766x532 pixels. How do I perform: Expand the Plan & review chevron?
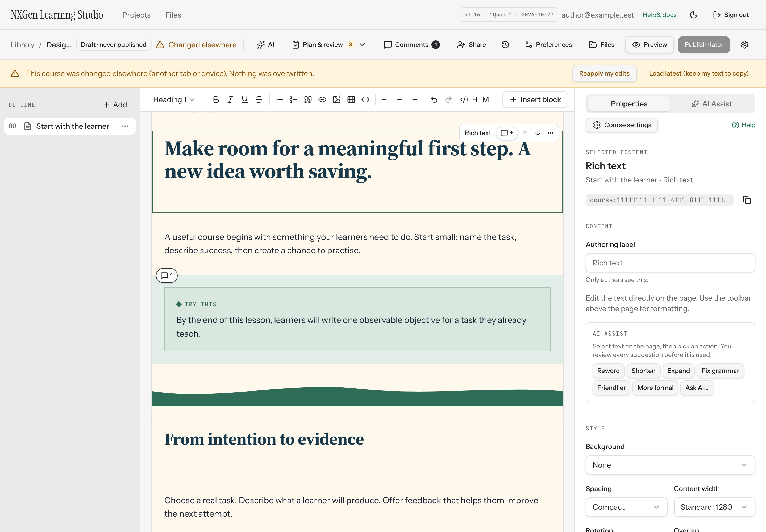[362, 45]
